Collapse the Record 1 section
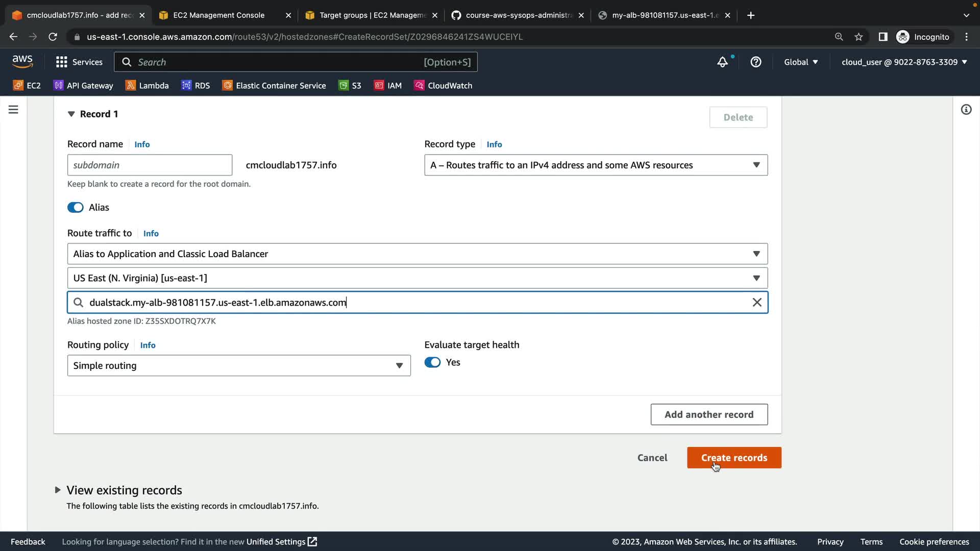This screenshot has width=980, height=551. (x=71, y=114)
